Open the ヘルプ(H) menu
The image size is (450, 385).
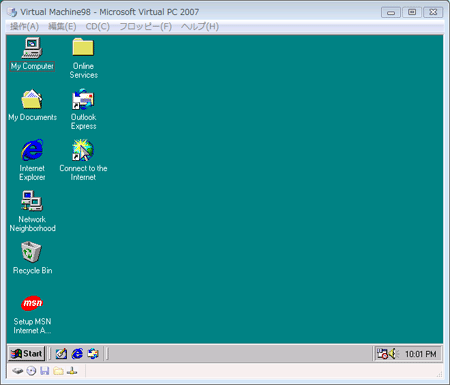[200, 26]
